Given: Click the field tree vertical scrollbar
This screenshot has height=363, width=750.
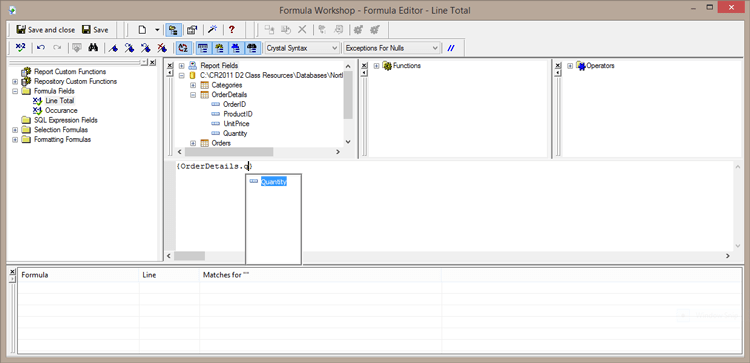Looking at the screenshot, I should pos(348,104).
